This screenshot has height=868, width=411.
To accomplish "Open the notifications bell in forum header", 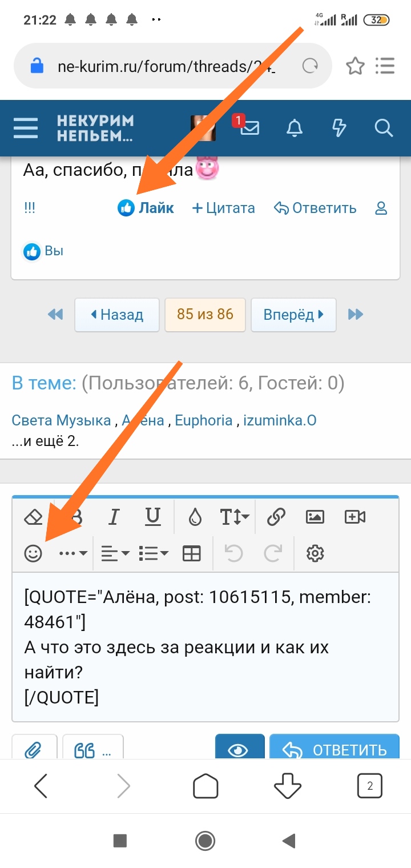I will coord(295,128).
